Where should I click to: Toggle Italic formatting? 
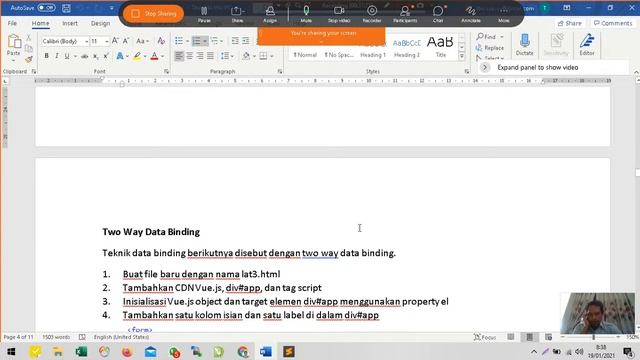pos(57,56)
